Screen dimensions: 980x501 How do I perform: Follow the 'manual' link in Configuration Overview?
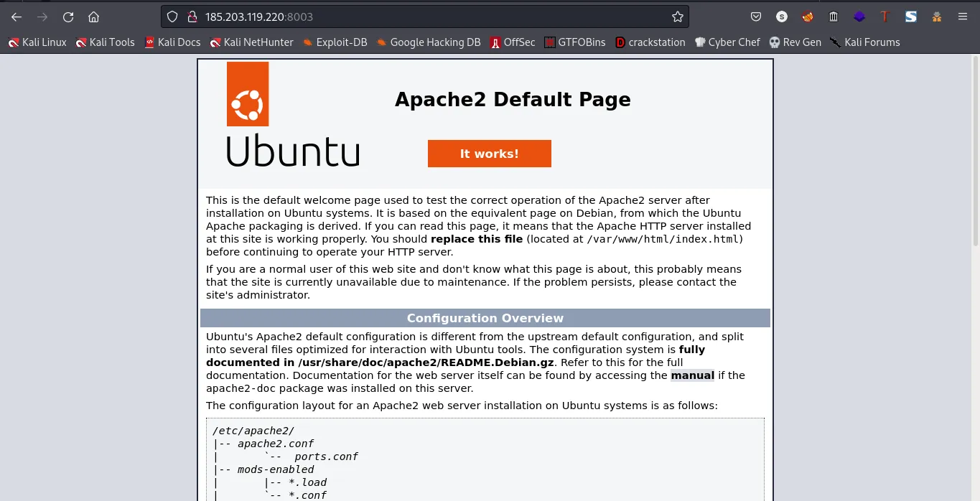(x=692, y=375)
